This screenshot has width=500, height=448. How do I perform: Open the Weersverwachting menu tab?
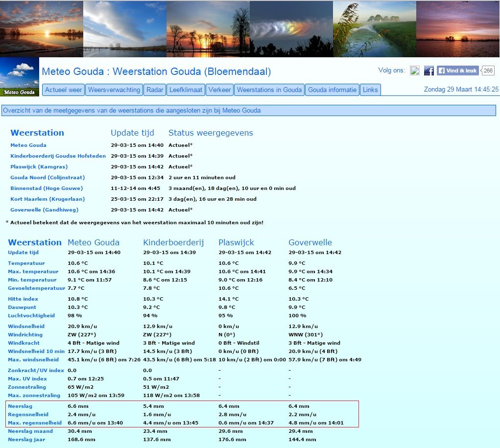(114, 90)
